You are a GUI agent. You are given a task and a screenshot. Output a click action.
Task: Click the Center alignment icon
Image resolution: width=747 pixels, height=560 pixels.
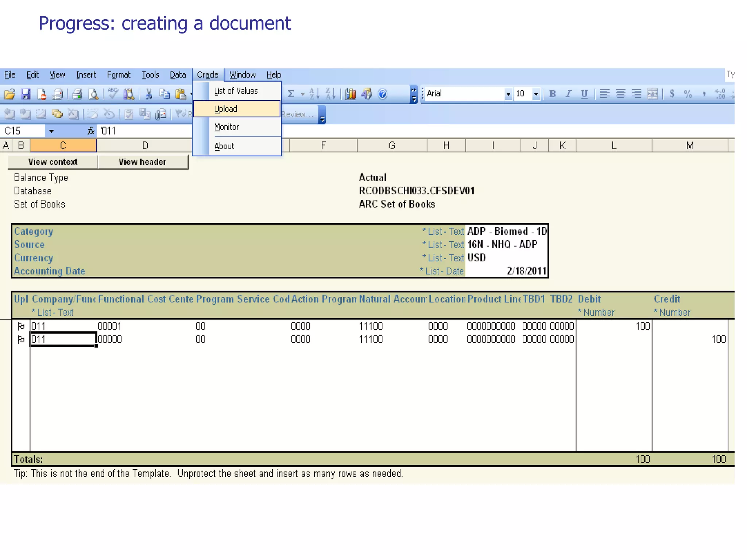(620, 94)
